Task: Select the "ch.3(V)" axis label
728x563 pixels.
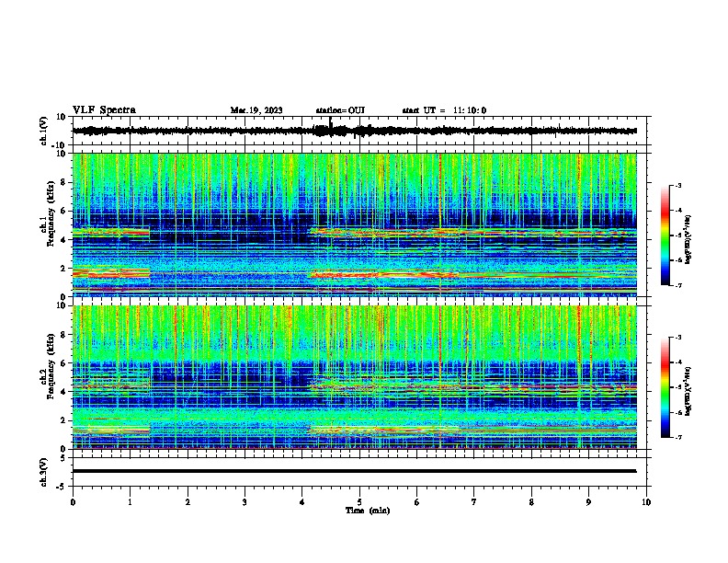Action: pyautogui.click(x=44, y=472)
